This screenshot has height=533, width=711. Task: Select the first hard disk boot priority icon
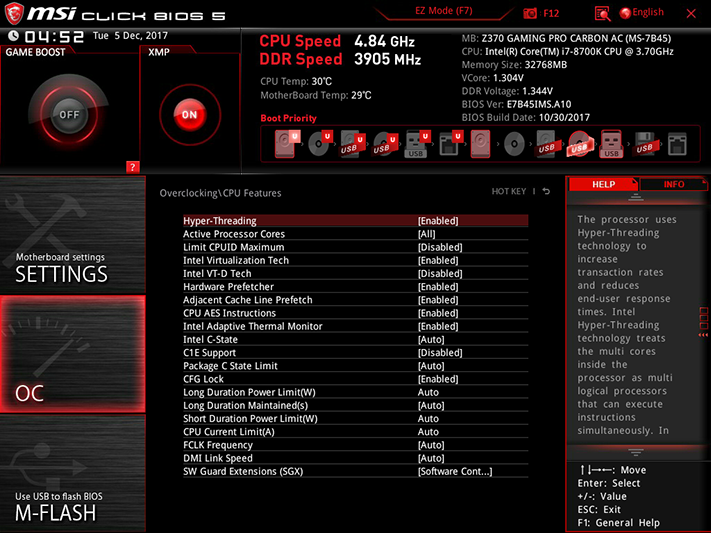tap(284, 146)
